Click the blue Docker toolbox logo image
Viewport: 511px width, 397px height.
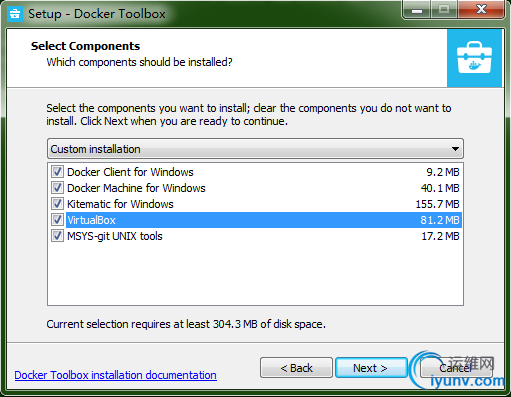[474, 58]
